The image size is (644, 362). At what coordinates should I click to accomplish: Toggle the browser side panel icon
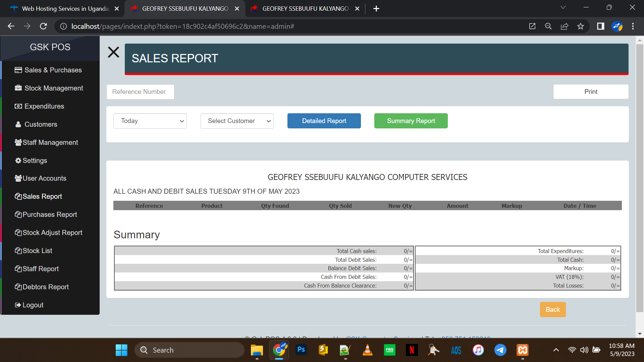tap(600, 26)
